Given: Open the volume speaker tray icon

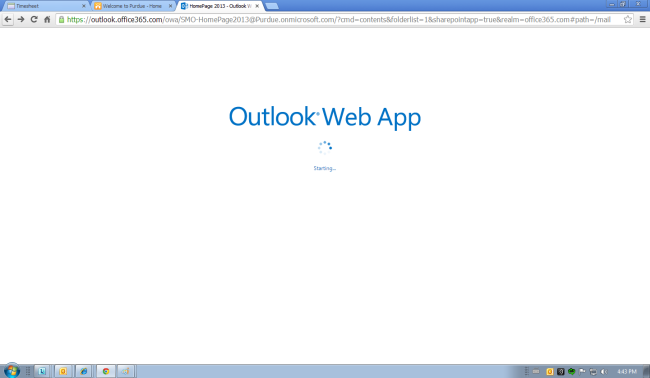Looking at the screenshot, I should point(604,371).
